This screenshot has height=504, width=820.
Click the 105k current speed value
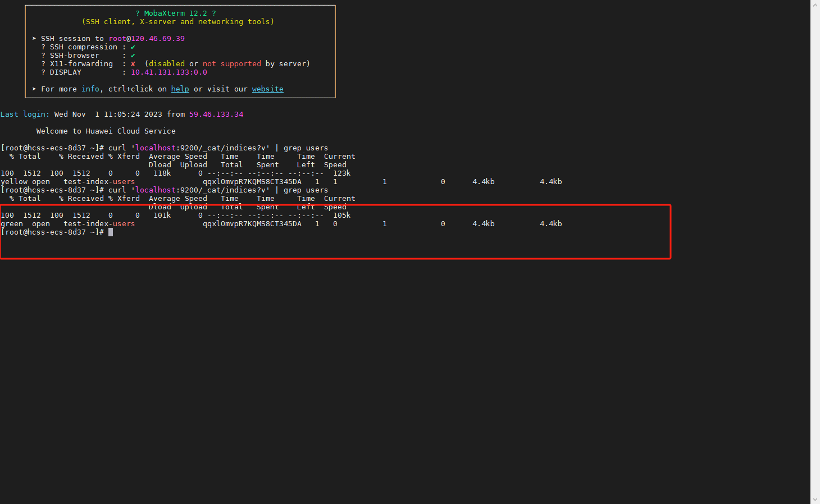pyautogui.click(x=342, y=216)
